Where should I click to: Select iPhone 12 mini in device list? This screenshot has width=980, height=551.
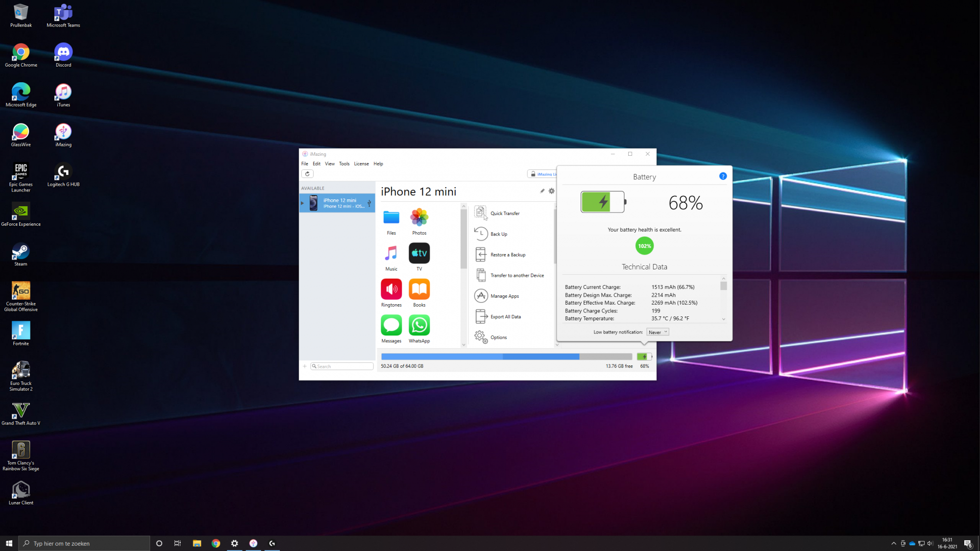337,203
